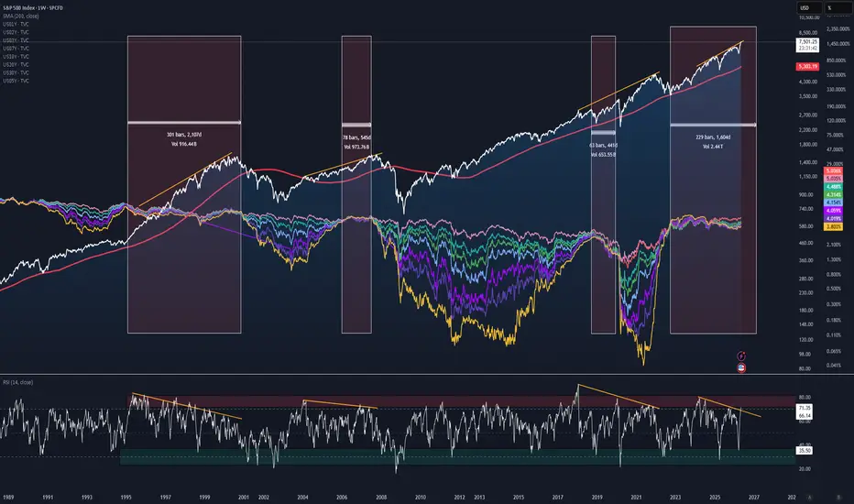This screenshot has height=504, width=854.
Task: Click the 71.35 RSI value label
Action: click(x=805, y=408)
